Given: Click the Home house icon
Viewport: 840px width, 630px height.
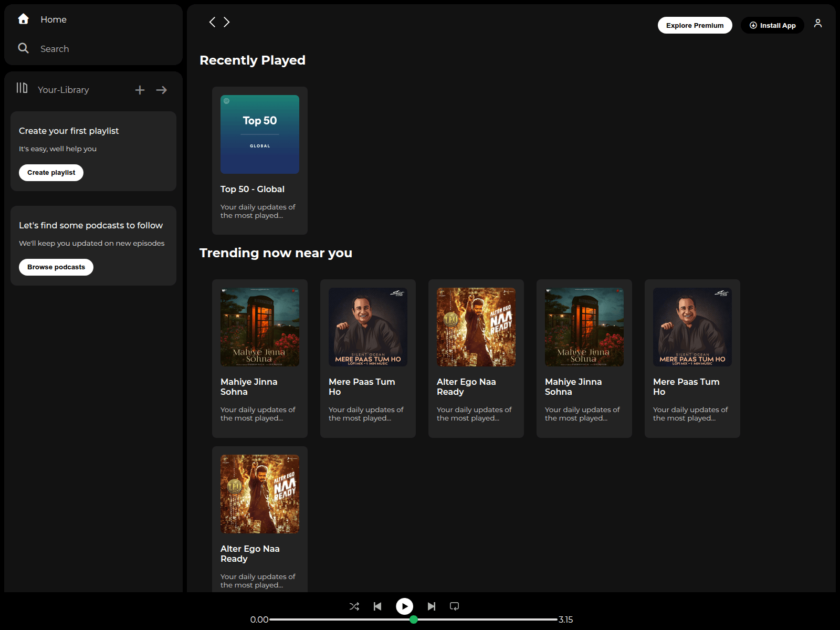Looking at the screenshot, I should [23, 19].
